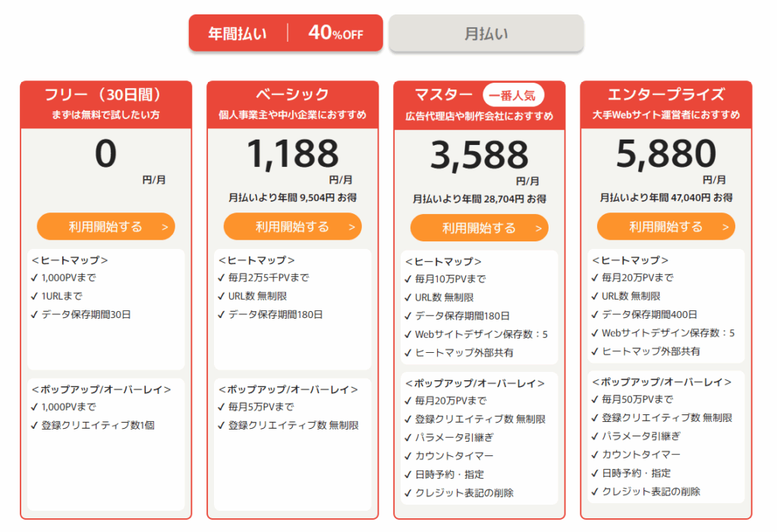Viewport: 777px width, 532px height.
Task: Click the arrow icon on the フリー plan start button
Action: click(x=165, y=227)
